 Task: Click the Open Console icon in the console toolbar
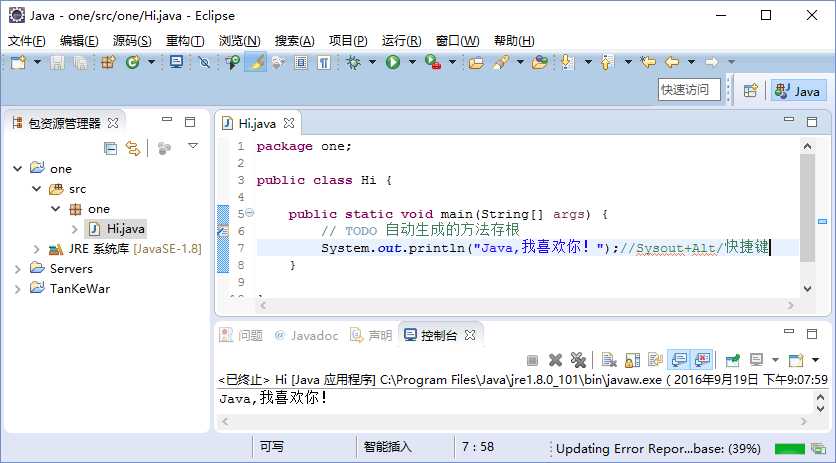(795, 360)
